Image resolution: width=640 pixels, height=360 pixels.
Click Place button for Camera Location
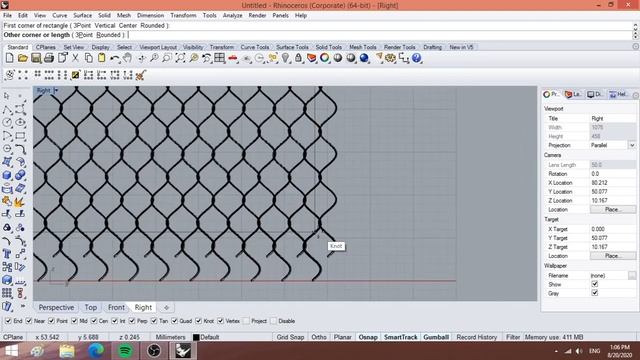613,209
